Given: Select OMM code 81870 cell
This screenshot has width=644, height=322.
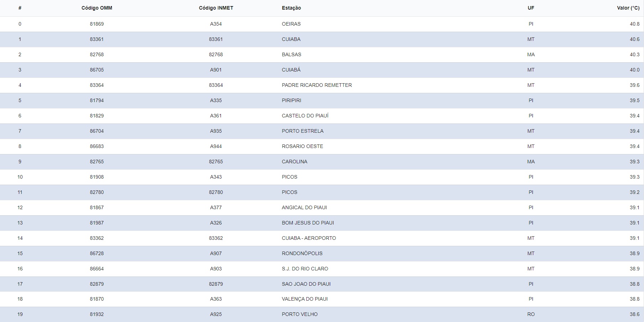Looking at the screenshot, I should (97, 299).
